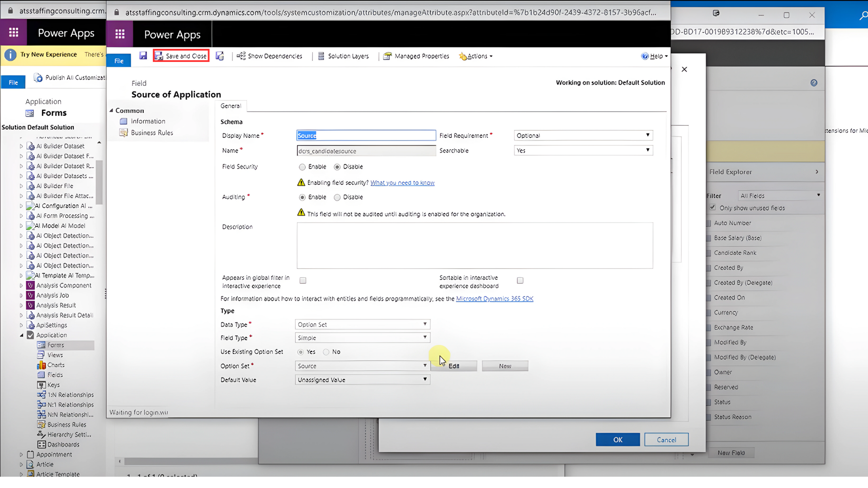
Task: Click Edit option set button
Action: coord(454,366)
